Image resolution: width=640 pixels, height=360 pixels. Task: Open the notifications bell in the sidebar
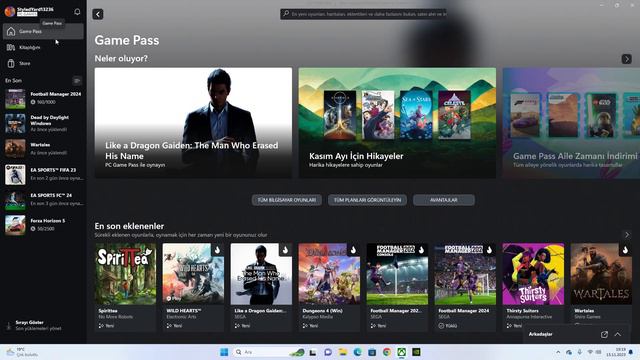(77, 12)
